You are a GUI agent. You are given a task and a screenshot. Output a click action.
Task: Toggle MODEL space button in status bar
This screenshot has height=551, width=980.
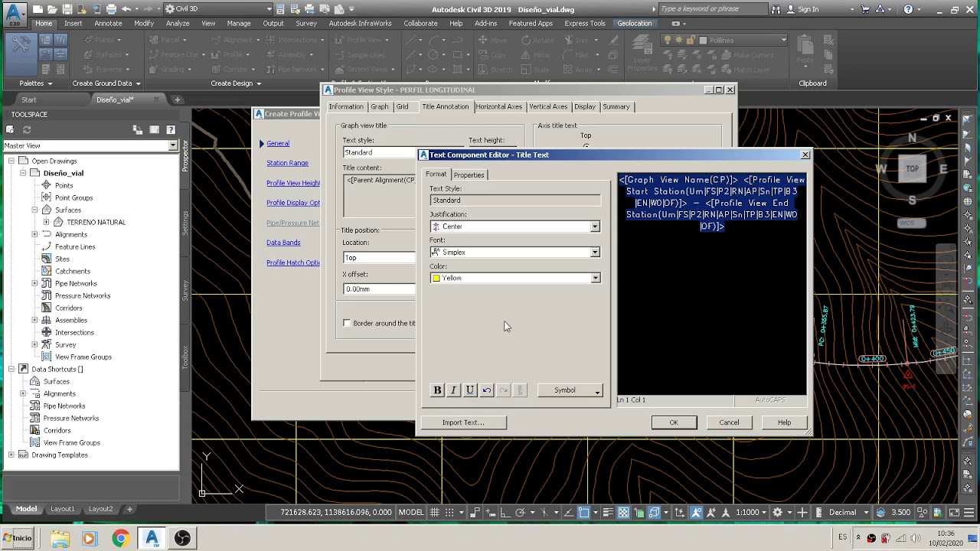(411, 512)
